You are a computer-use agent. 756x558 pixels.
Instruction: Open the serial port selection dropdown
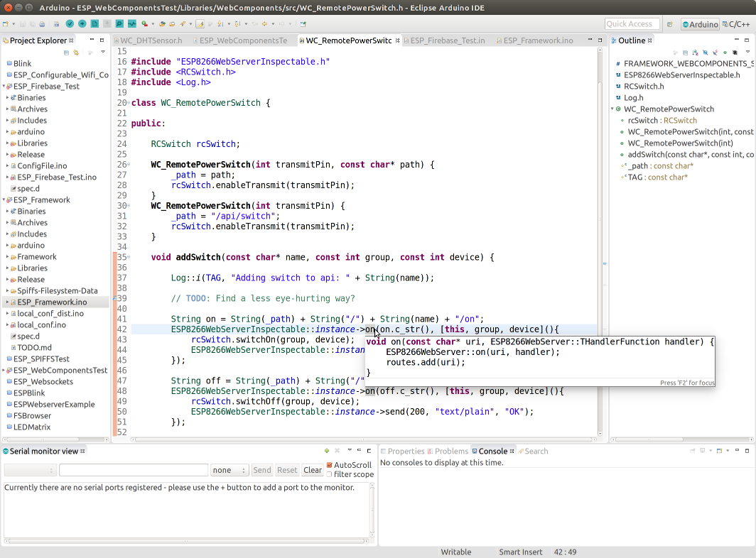(x=31, y=470)
